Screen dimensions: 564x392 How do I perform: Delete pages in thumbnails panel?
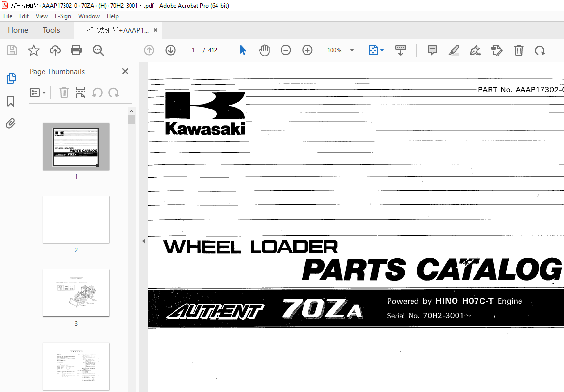[x=64, y=92]
